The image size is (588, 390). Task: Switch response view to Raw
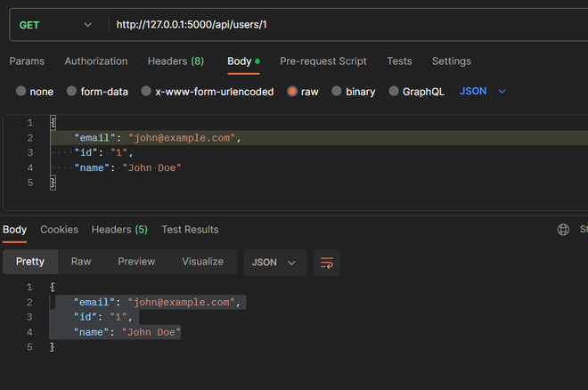pos(81,262)
